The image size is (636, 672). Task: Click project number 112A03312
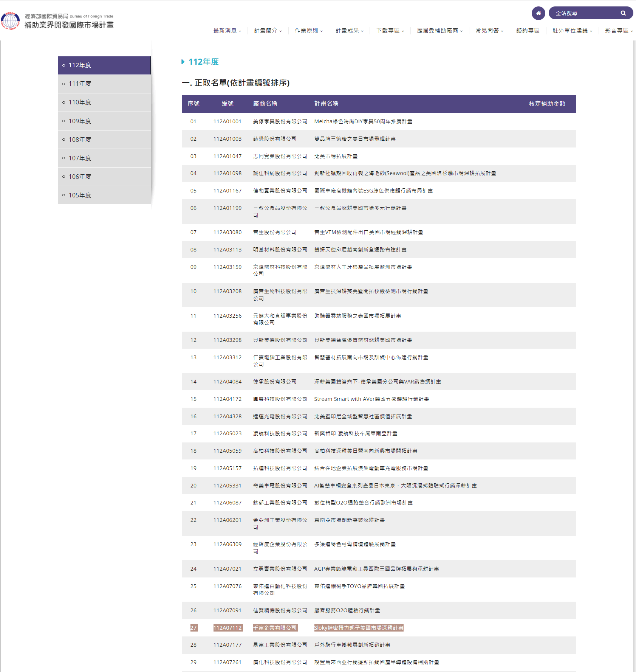[227, 357]
